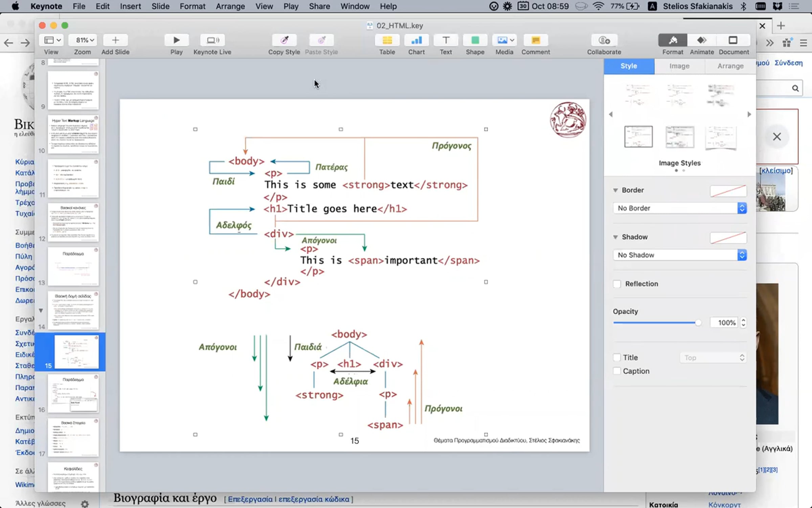Collapse the Shadow section

[x=615, y=237]
